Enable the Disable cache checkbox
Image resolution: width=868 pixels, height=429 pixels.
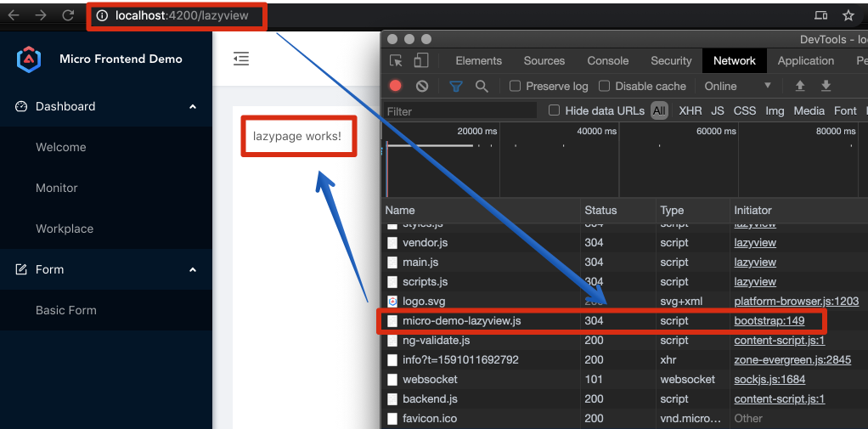[x=605, y=86]
